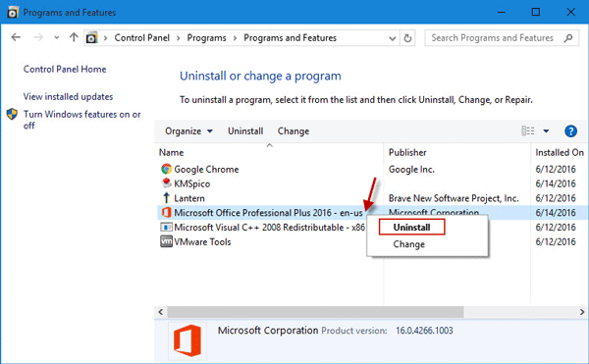
Task: Click product version 16.0.4266.1003 value
Action: coord(424,331)
